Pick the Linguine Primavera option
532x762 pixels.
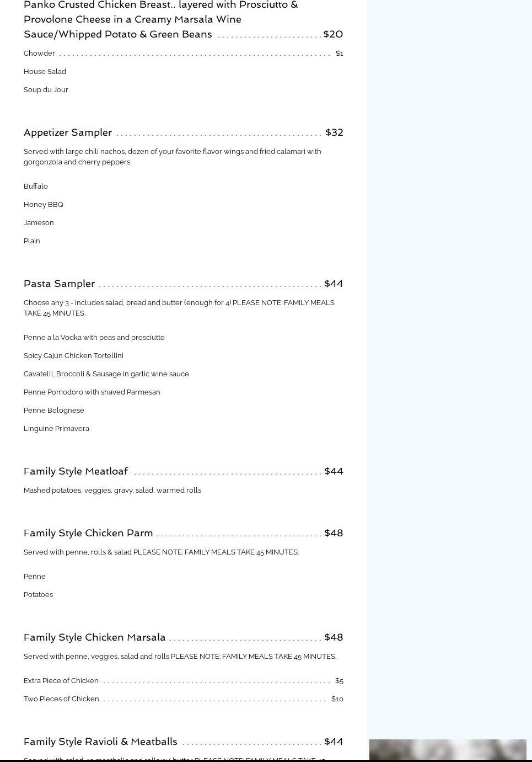coord(56,429)
